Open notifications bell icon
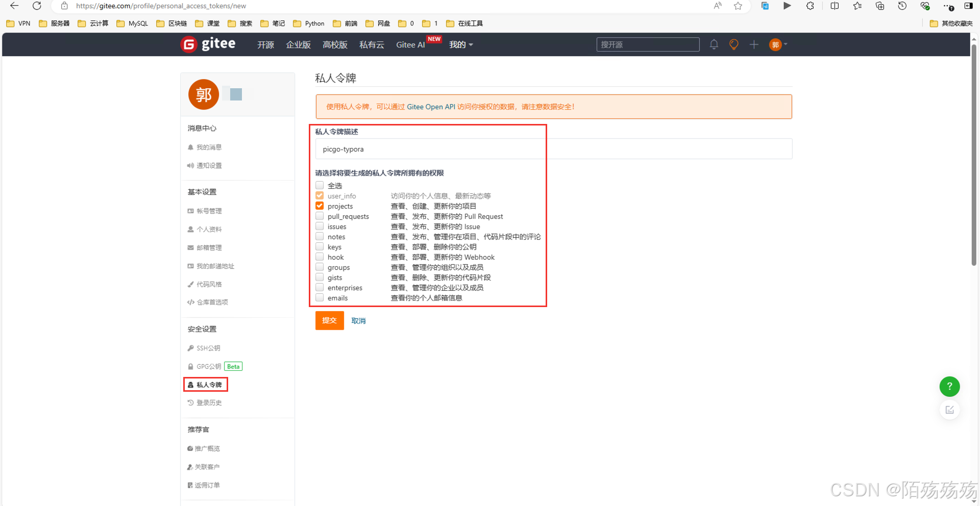Image resolution: width=980 pixels, height=506 pixels. pos(714,45)
